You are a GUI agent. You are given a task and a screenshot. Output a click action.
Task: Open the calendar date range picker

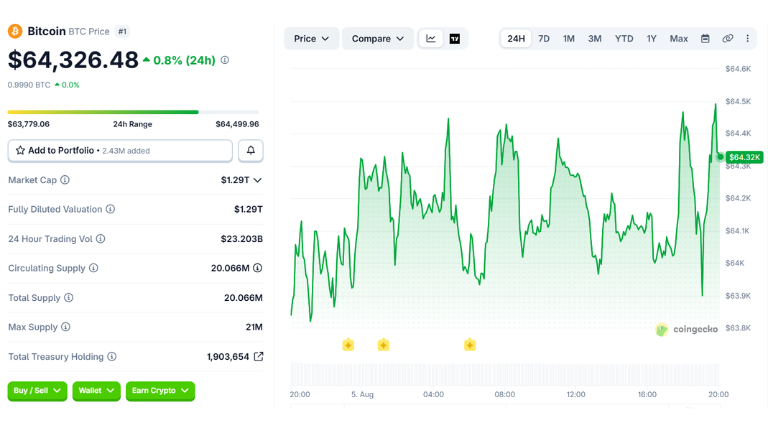pos(705,39)
